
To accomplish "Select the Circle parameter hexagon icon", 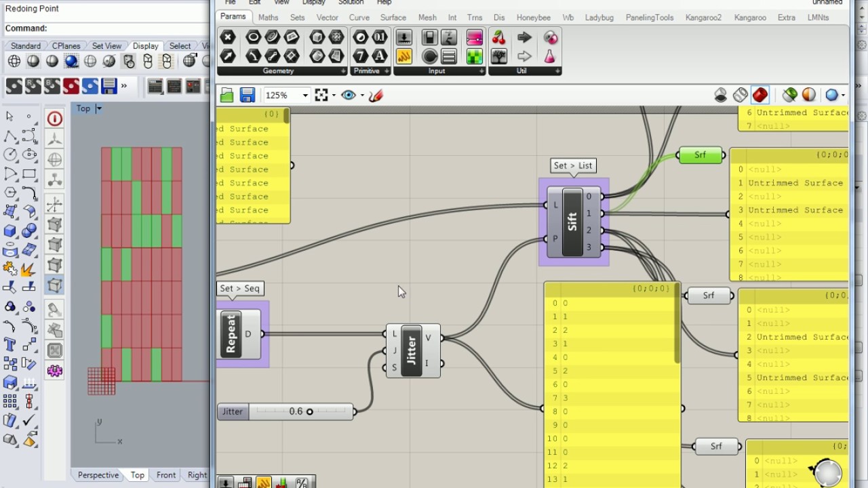I will (x=253, y=37).
